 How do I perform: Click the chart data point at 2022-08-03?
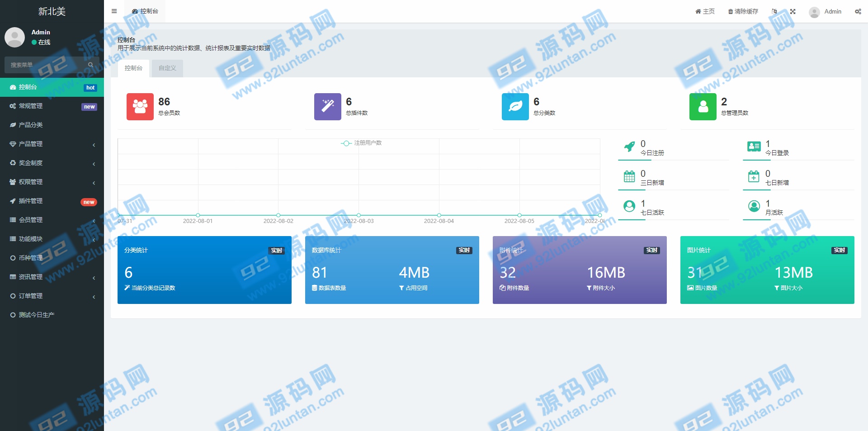click(x=359, y=215)
